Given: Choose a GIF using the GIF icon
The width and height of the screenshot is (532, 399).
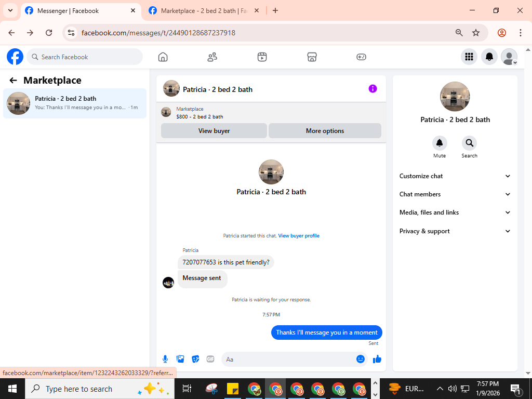Looking at the screenshot, I should pos(210,359).
